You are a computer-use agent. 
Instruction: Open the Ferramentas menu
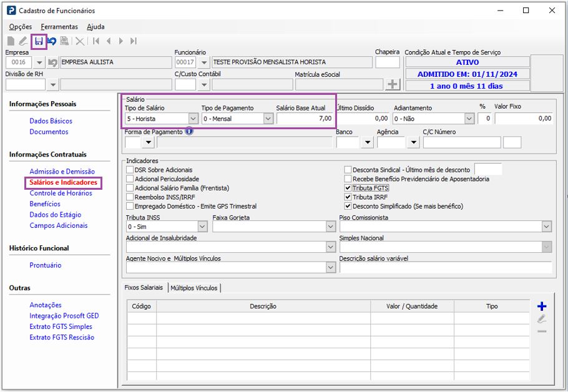tap(59, 27)
